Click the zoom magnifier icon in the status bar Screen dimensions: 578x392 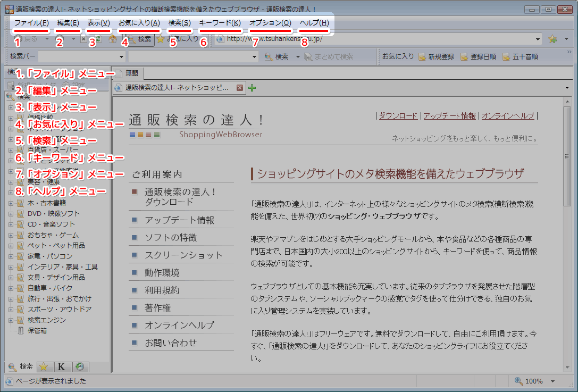coord(518,381)
